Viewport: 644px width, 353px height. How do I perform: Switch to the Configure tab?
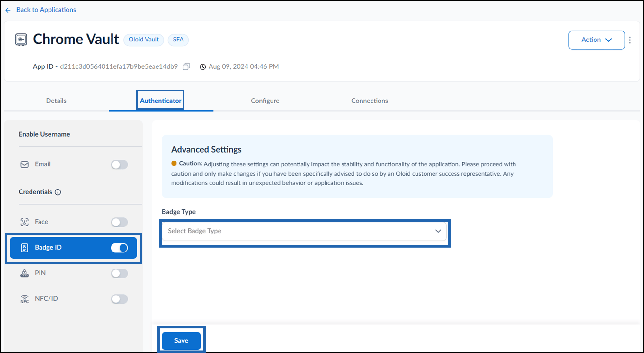click(265, 101)
